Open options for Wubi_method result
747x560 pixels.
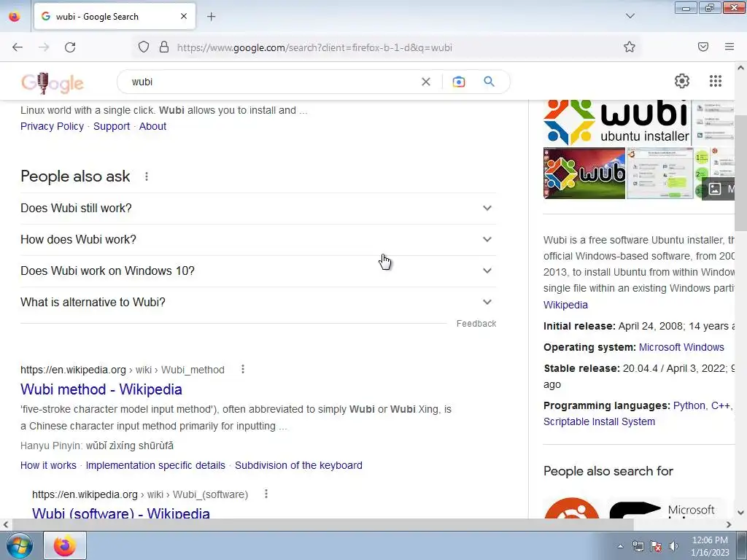[243, 369]
